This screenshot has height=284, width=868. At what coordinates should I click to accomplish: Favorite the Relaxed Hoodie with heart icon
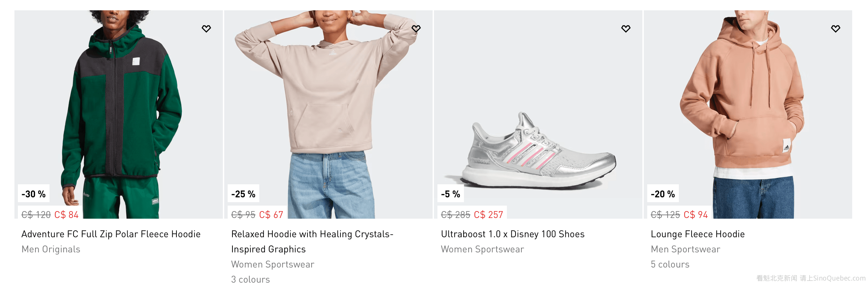coord(416,29)
